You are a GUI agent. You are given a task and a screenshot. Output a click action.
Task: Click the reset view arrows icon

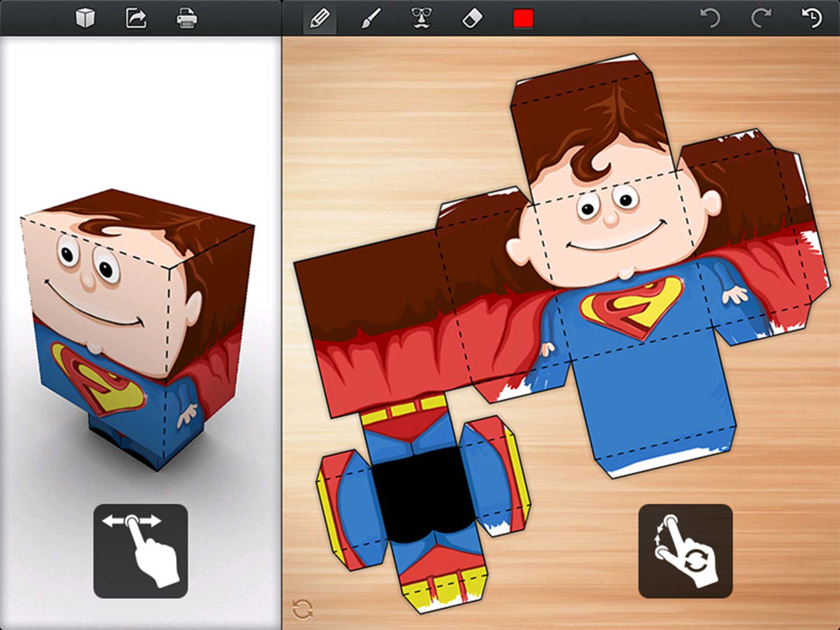click(302, 609)
